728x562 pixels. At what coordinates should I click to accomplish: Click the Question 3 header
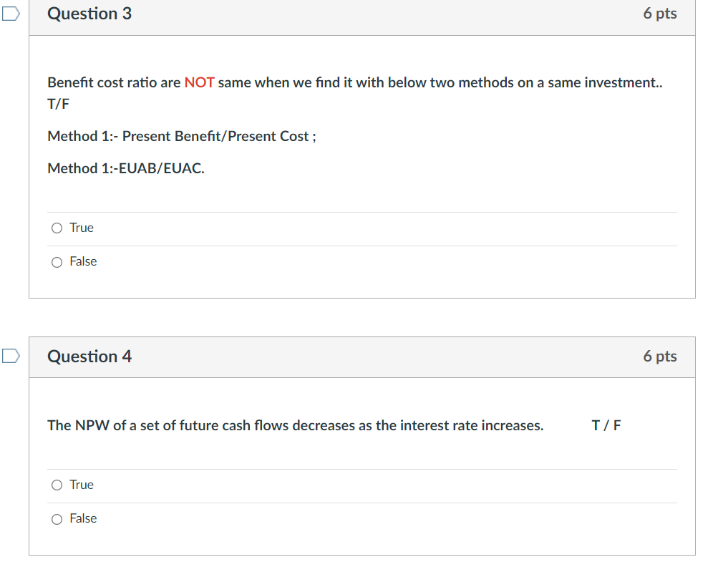click(x=89, y=13)
